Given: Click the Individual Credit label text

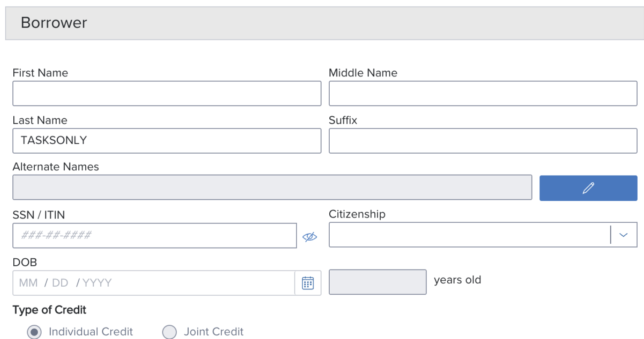Looking at the screenshot, I should pyautogui.click(x=91, y=332).
